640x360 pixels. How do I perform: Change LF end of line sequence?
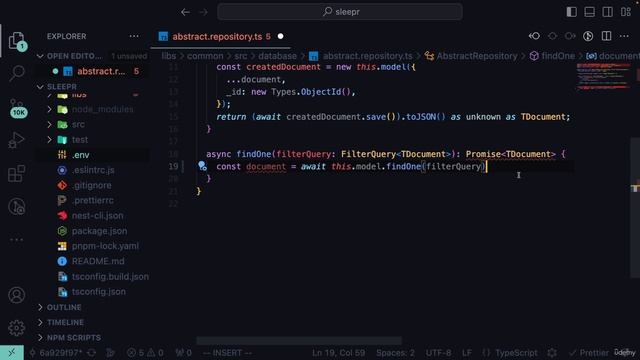[x=467, y=353]
